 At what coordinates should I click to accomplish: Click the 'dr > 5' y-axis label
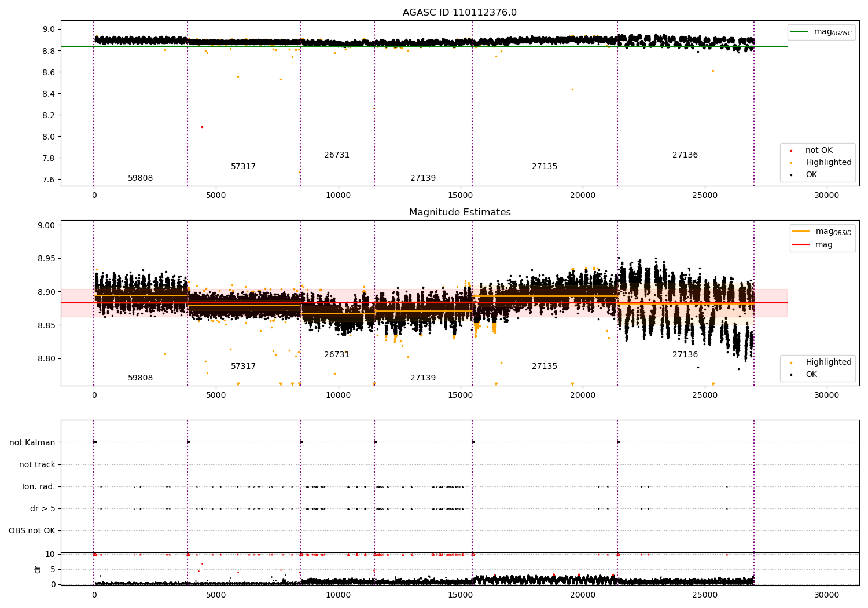[43, 509]
